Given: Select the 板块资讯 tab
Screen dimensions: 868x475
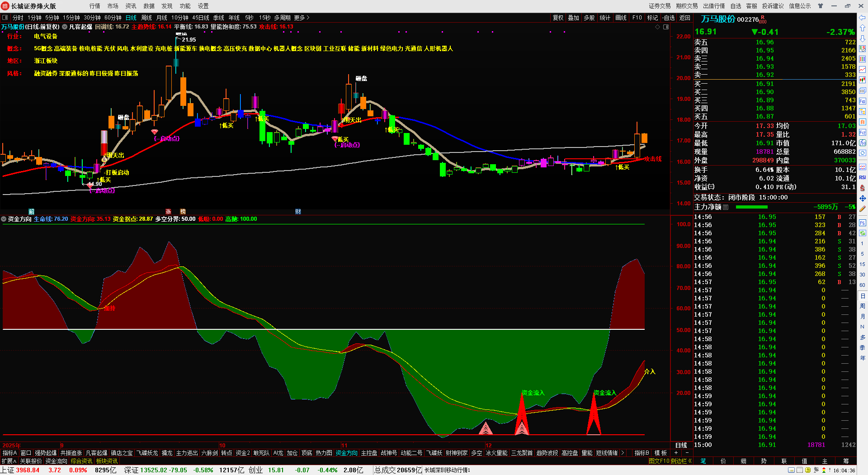Looking at the screenshot, I should pos(107,461).
